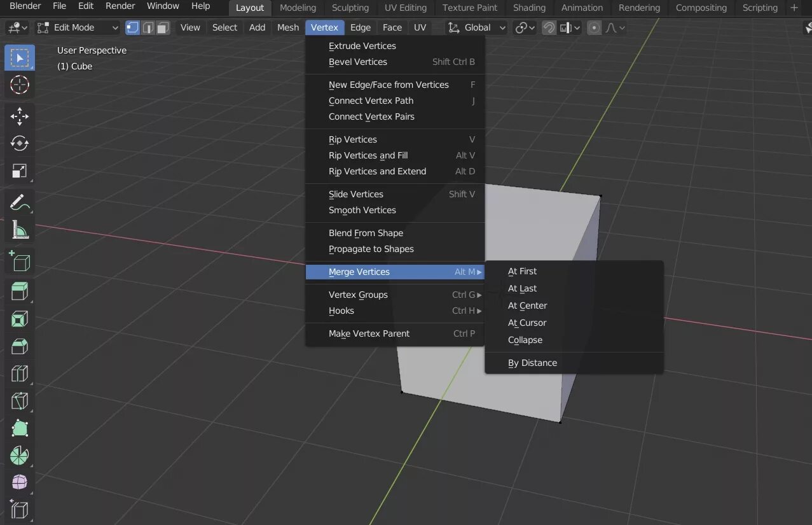Select the Move tool in the toolbar
This screenshot has height=525, width=812.
20,116
